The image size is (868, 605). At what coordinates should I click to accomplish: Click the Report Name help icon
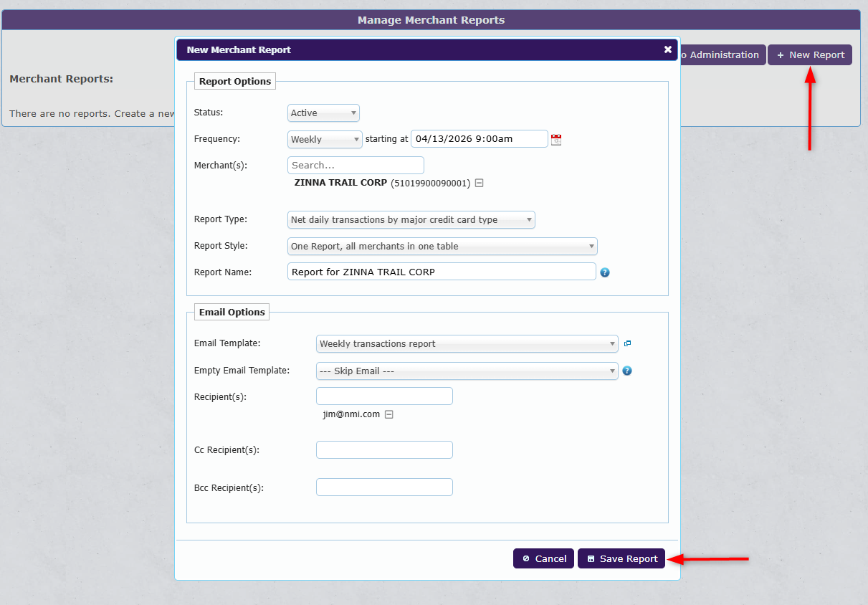[605, 272]
